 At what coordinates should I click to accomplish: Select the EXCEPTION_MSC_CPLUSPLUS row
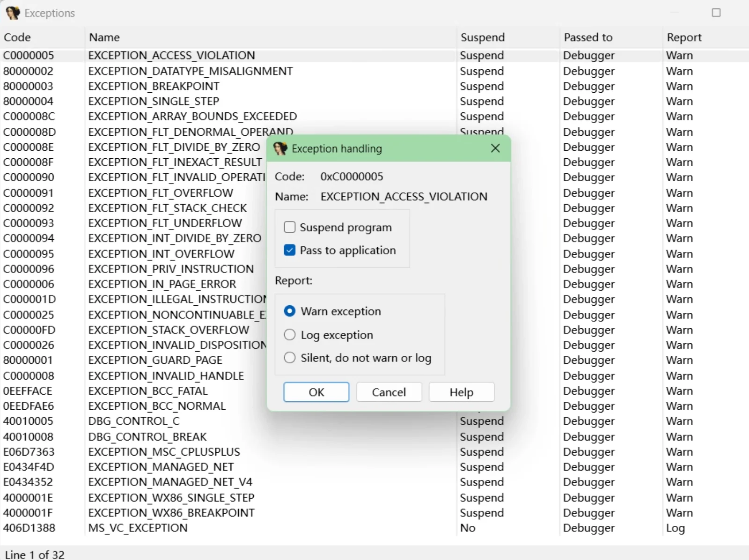coord(374,452)
